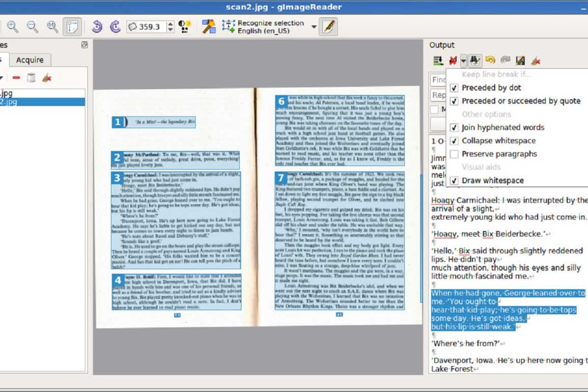588x392 pixels.
Task: Toggle the Draw whitespace option
Action: [x=454, y=181]
